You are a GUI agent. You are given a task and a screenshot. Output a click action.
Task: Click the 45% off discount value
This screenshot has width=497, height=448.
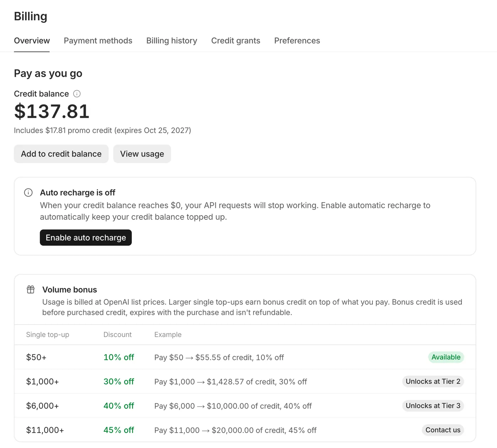(119, 430)
